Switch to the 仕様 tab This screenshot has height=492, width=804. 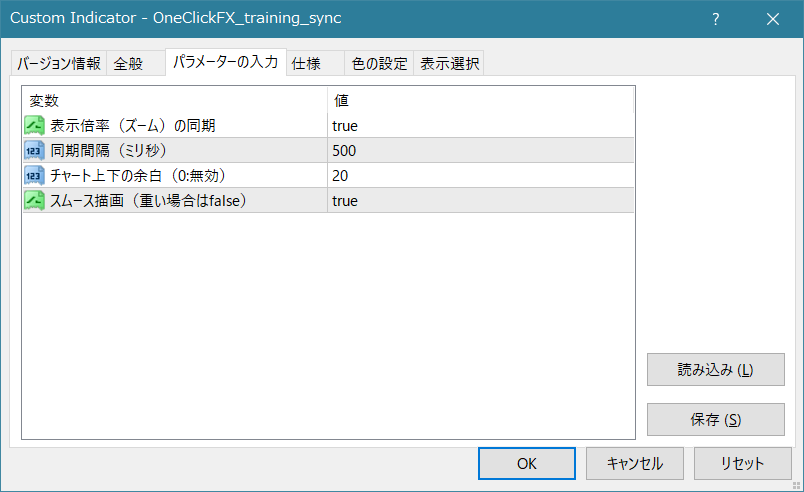click(305, 64)
